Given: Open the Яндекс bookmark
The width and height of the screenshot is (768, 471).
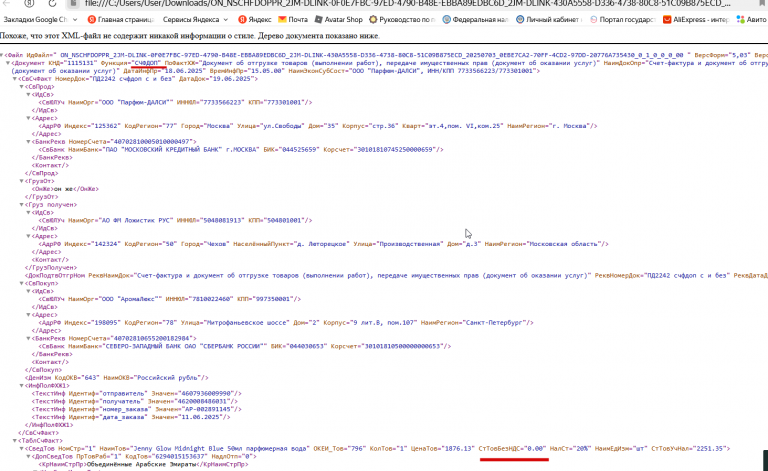Looking at the screenshot, I should pos(255,20).
